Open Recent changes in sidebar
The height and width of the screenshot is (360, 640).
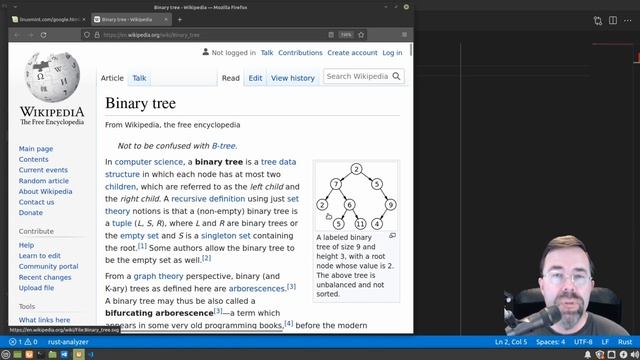coord(45,277)
